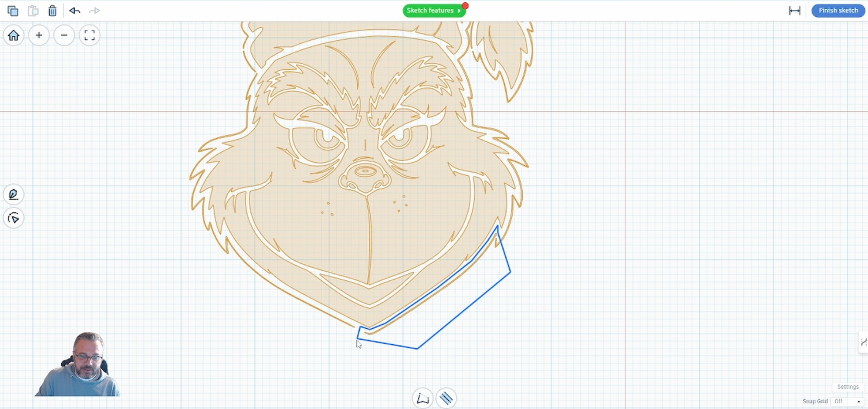Open the Settings button
Image resolution: width=868 pixels, height=409 pixels.
tap(847, 387)
